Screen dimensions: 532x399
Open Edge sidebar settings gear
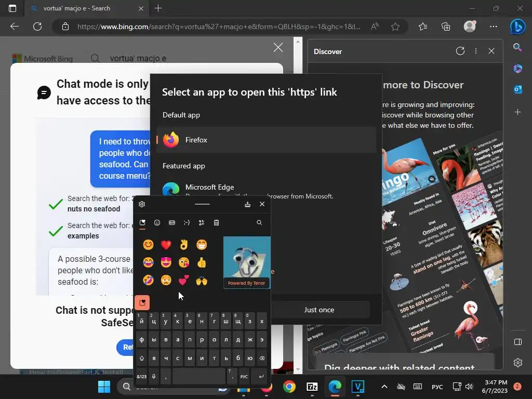click(x=518, y=362)
